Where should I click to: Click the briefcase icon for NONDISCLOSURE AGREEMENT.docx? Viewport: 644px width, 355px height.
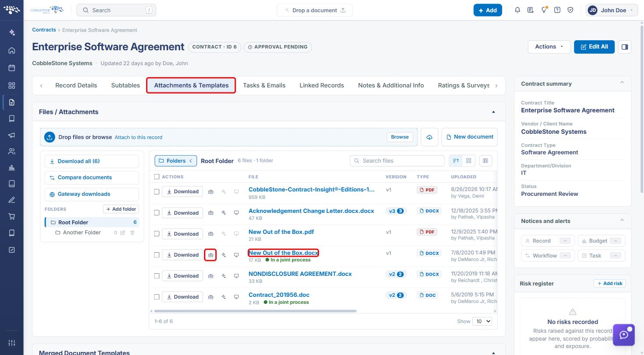(211, 276)
